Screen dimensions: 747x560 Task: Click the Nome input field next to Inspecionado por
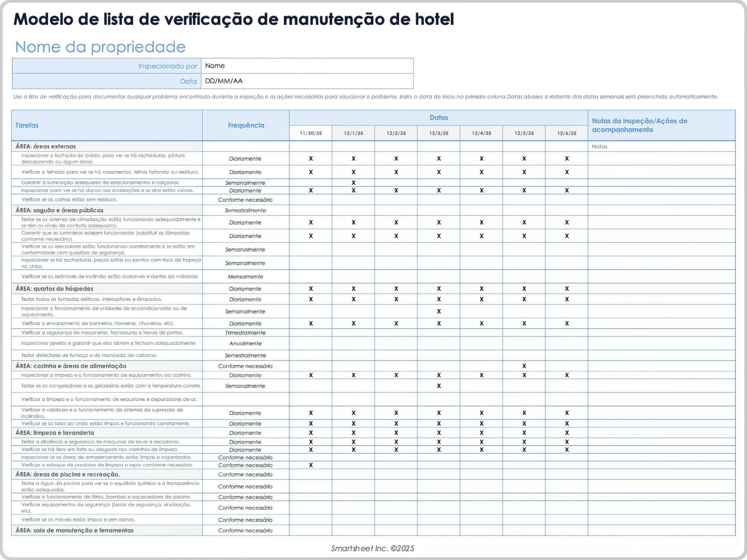[x=307, y=66]
